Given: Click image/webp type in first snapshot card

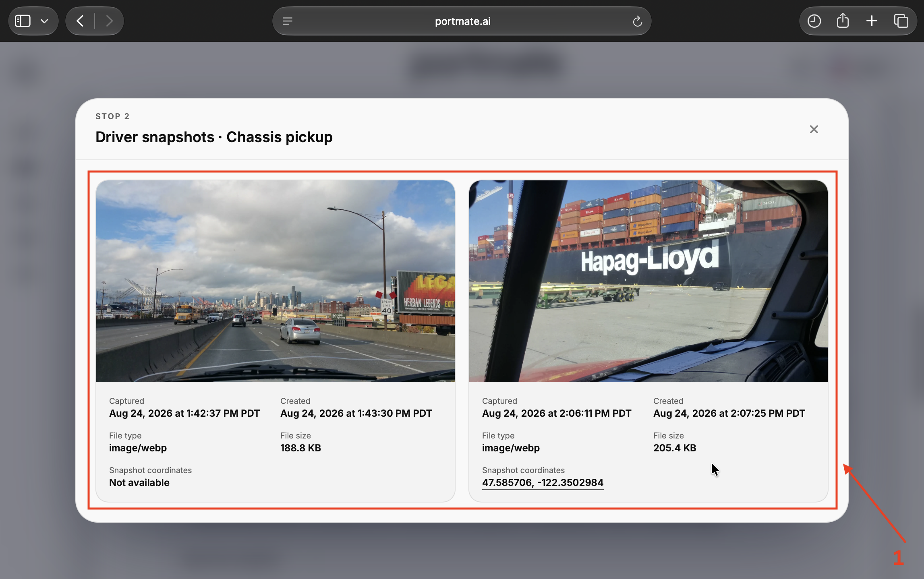Looking at the screenshot, I should click(138, 448).
